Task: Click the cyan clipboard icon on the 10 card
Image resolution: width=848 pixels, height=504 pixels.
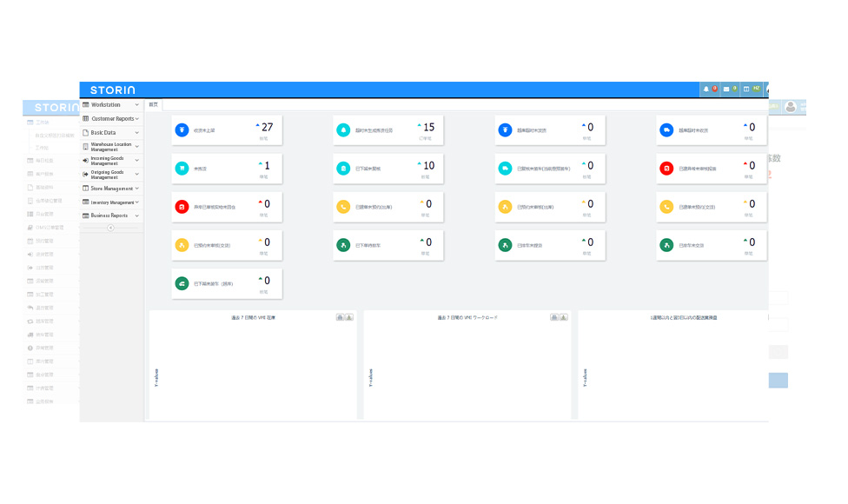Action: [x=343, y=169]
